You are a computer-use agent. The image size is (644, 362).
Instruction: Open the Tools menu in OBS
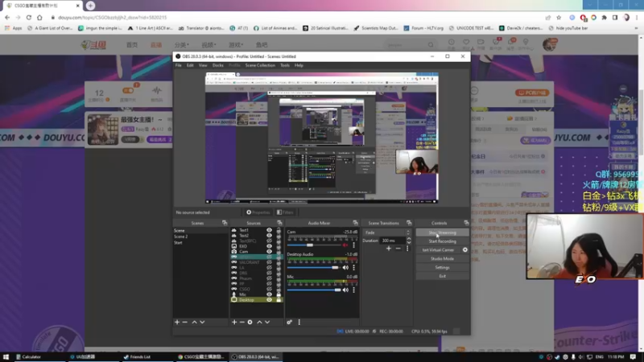[x=285, y=65]
